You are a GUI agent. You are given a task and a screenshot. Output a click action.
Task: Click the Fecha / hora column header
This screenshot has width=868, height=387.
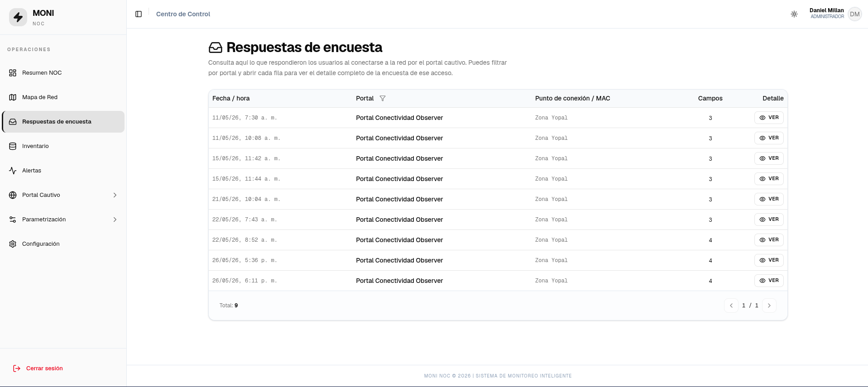[x=231, y=98]
